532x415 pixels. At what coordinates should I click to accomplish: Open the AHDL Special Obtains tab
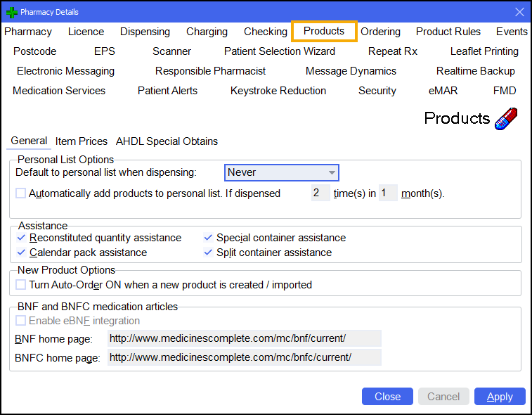pyautogui.click(x=167, y=141)
